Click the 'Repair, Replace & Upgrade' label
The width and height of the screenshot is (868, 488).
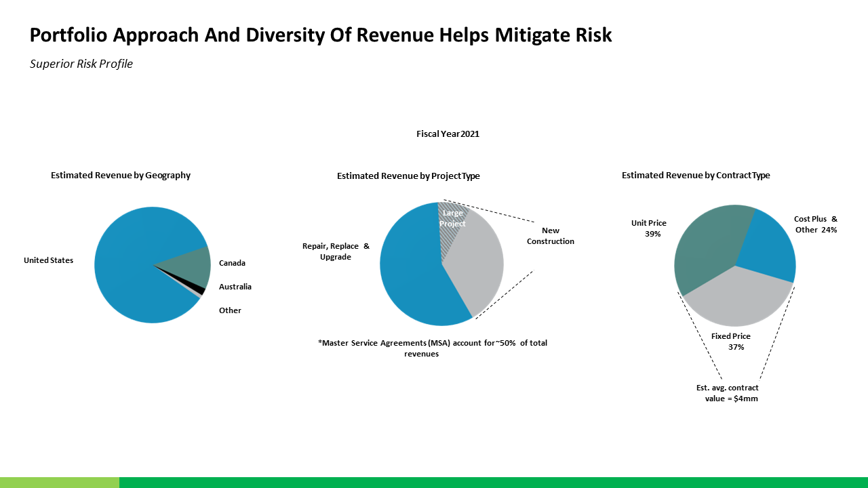[x=336, y=251]
